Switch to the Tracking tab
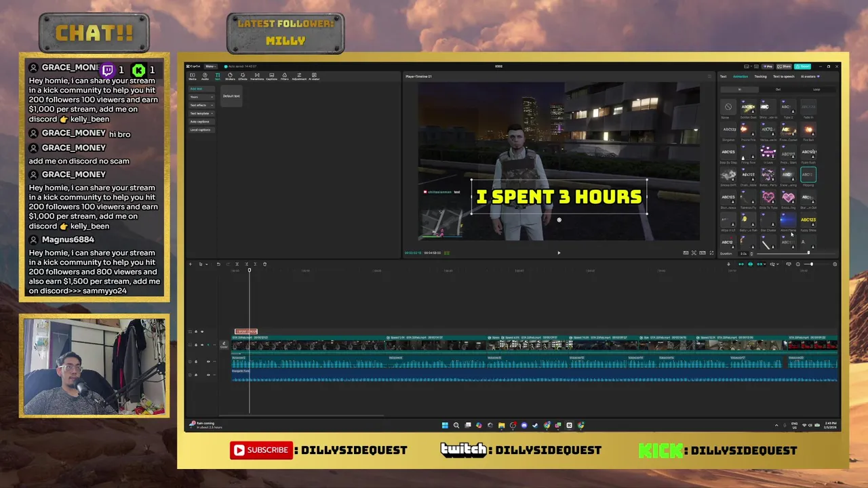 761,77
